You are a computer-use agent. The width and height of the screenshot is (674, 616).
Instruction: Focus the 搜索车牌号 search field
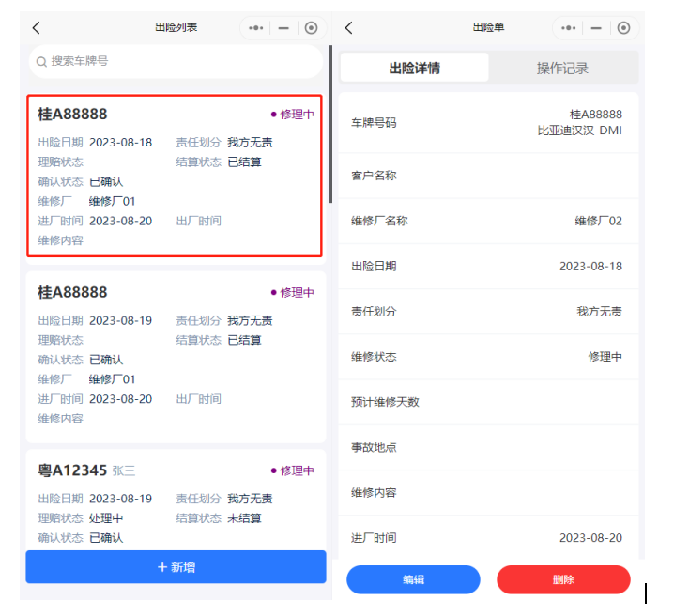pyautogui.click(x=178, y=61)
